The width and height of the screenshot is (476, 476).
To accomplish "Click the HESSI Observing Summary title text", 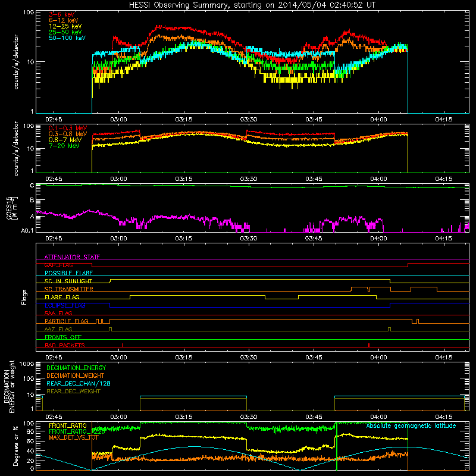I will pyautogui.click(x=252, y=5).
